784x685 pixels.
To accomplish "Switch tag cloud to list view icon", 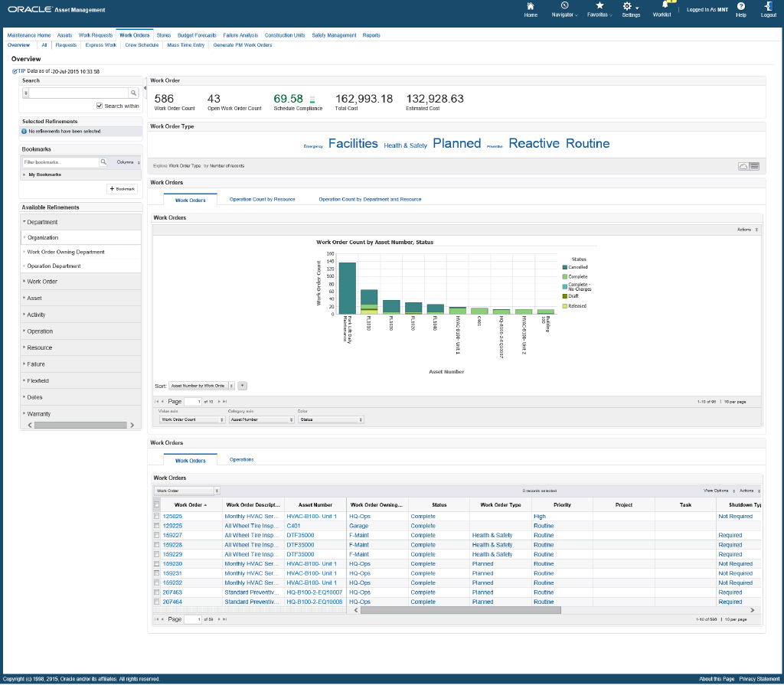I will tap(754, 165).
